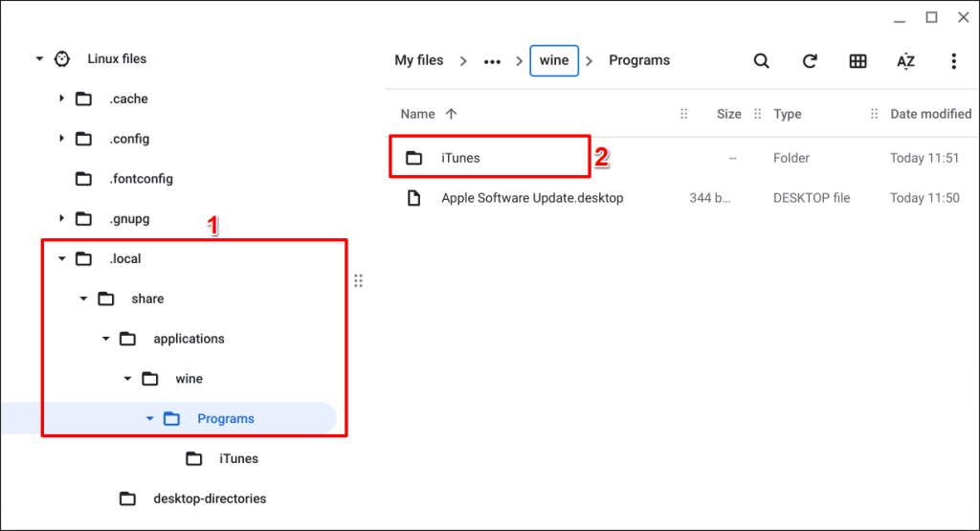Click the iTunes folder icon in file list
Screen dimensions: 980x531
coord(413,158)
